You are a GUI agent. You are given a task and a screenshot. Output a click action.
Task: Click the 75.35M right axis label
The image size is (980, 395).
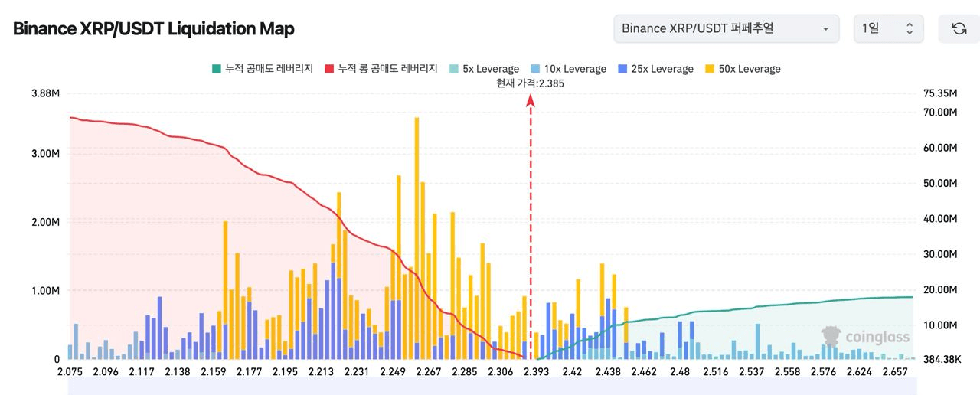pos(941,93)
